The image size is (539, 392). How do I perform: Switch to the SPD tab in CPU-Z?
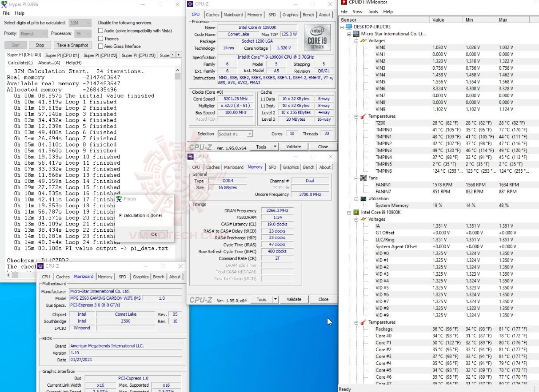pyautogui.click(x=272, y=14)
